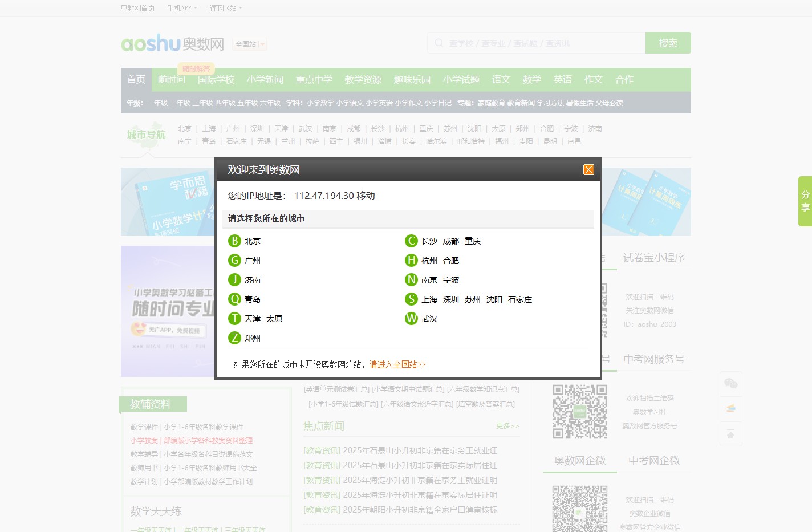Expand the 手机APP dropdown
The height and width of the screenshot is (532, 812).
182,8
